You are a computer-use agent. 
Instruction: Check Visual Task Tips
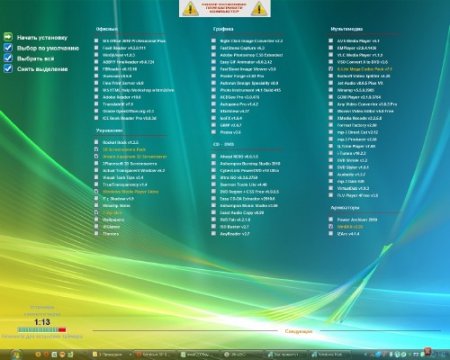click(x=96, y=177)
